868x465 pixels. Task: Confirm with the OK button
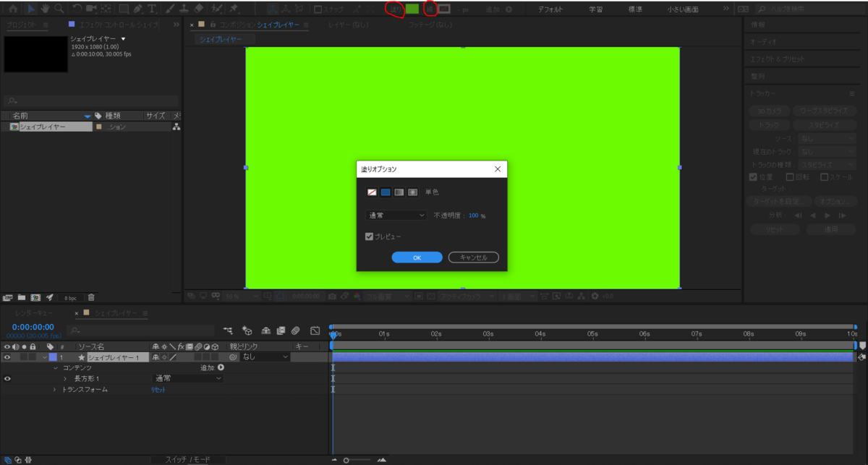point(417,257)
